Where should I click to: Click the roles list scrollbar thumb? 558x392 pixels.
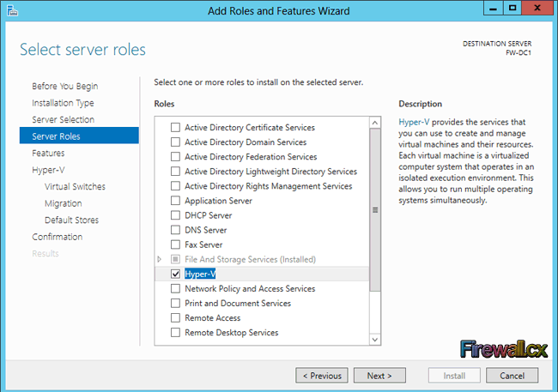point(375,210)
